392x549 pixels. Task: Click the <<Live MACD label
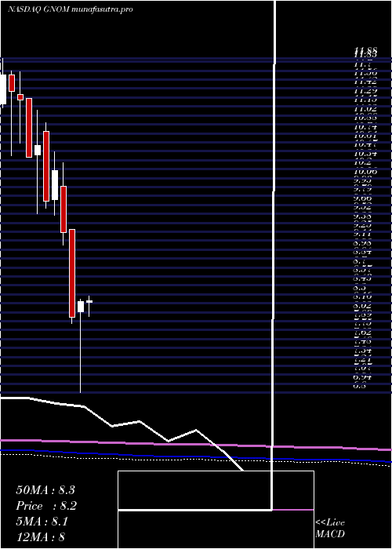pos(330,528)
